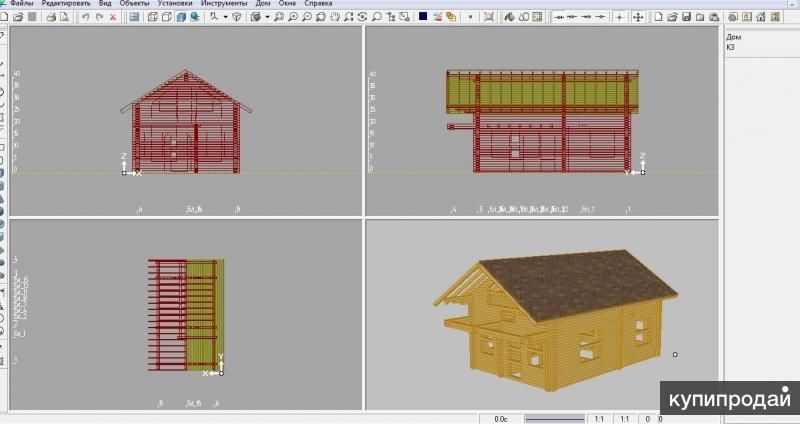Click the printer icon in the toolbar
The width and height of the screenshot is (800, 424).
click(51, 17)
